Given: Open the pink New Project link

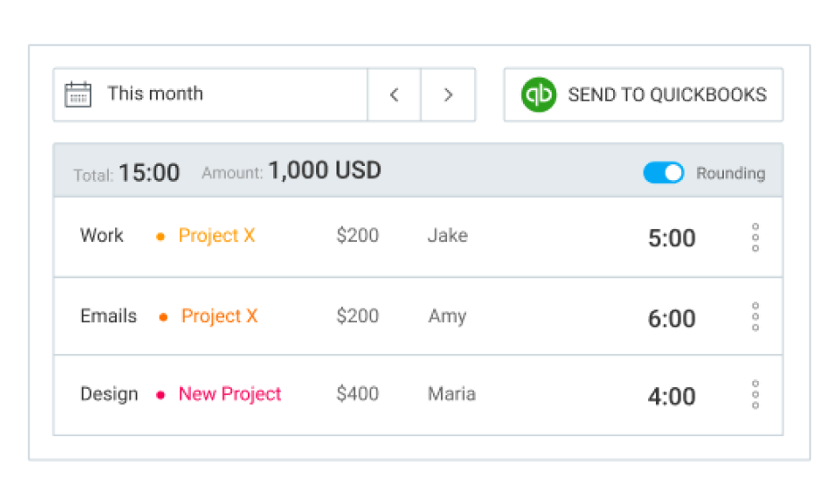Looking at the screenshot, I should (230, 394).
